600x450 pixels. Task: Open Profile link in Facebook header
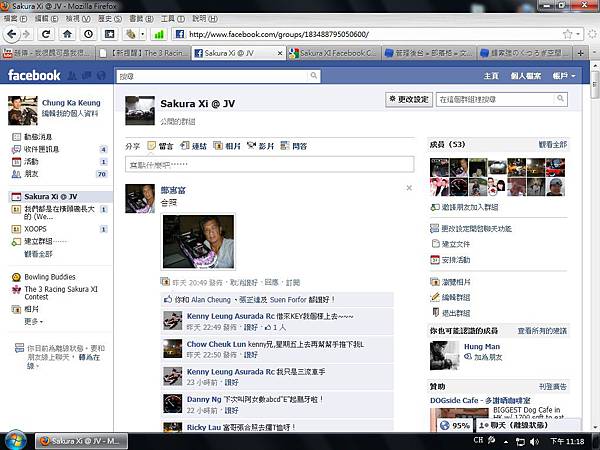[x=525, y=76]
